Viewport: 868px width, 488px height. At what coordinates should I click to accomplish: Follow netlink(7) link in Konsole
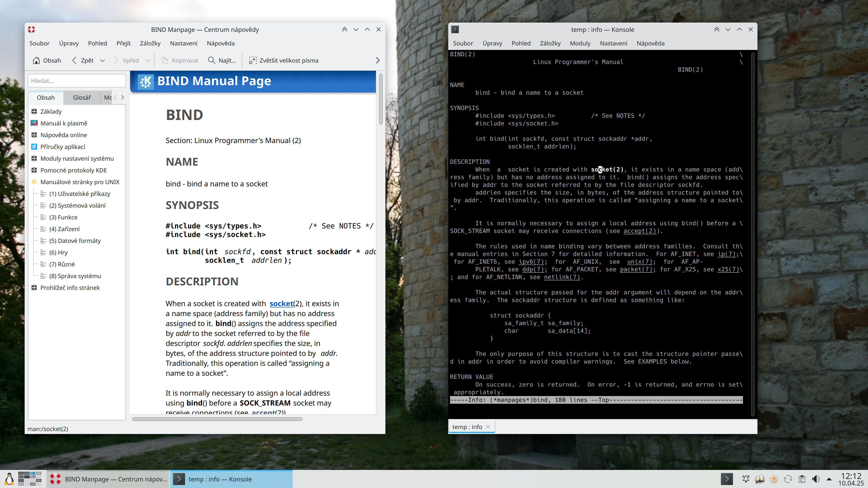(x=562, y=277)
